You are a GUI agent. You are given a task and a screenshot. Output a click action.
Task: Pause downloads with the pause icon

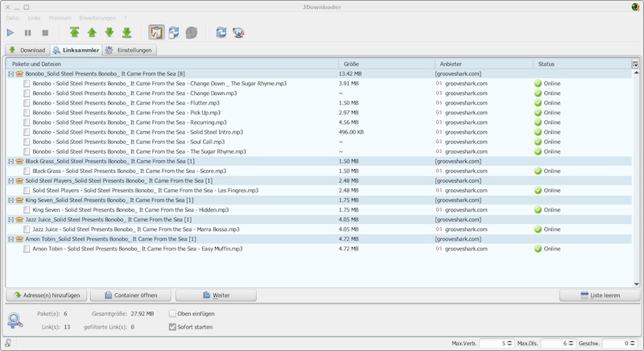click(27, 32)
